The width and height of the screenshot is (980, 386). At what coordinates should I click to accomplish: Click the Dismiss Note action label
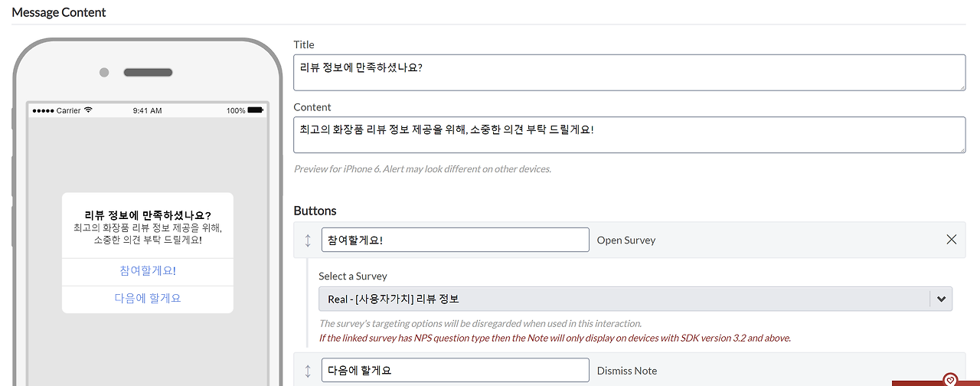[627, 371]
